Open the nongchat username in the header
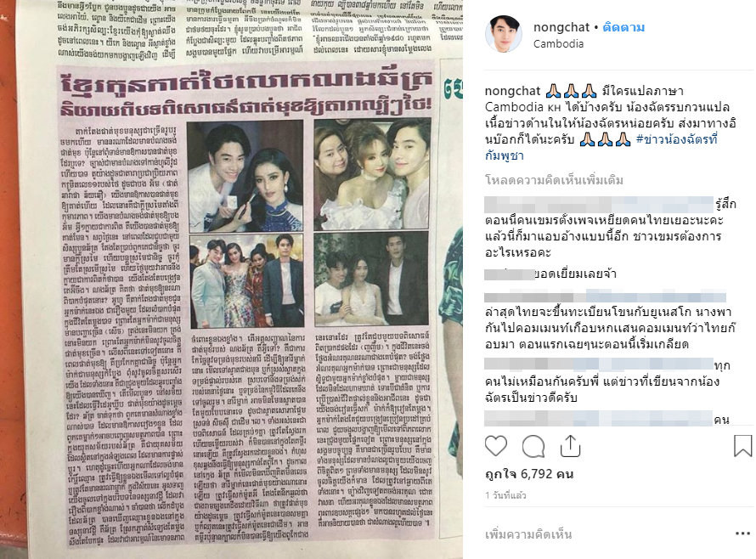 561,27
